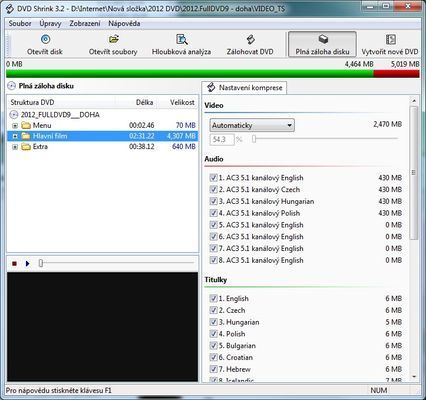
Task: Click the compression percentage field showing 54.3
Action: click(x=222, y=139)
